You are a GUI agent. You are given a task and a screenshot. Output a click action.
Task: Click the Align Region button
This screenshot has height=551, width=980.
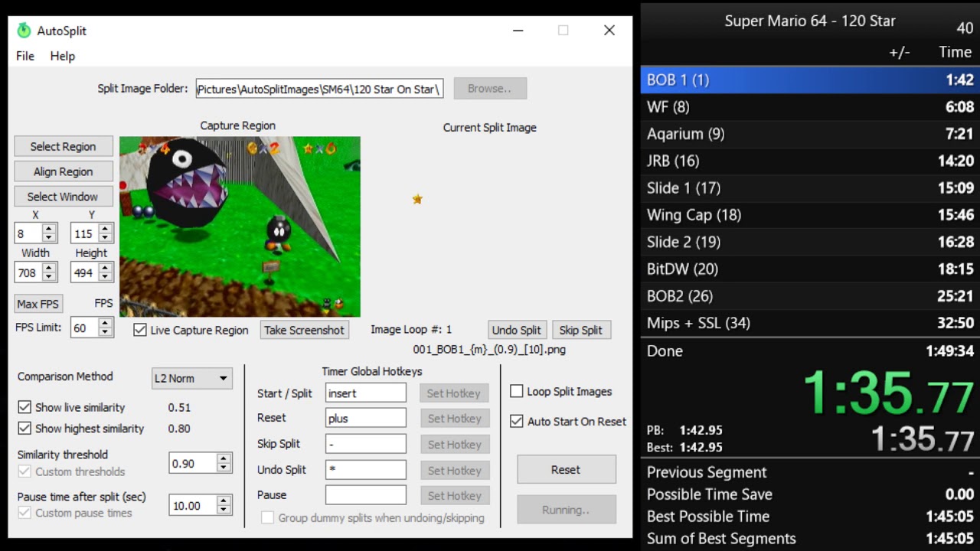[64, 171]
